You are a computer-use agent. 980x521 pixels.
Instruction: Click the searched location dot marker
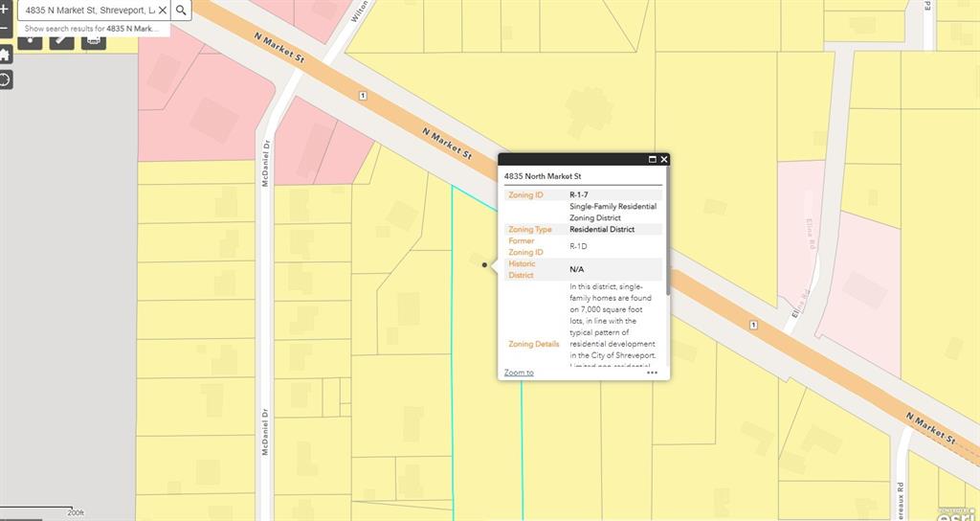tap(485, 264)
